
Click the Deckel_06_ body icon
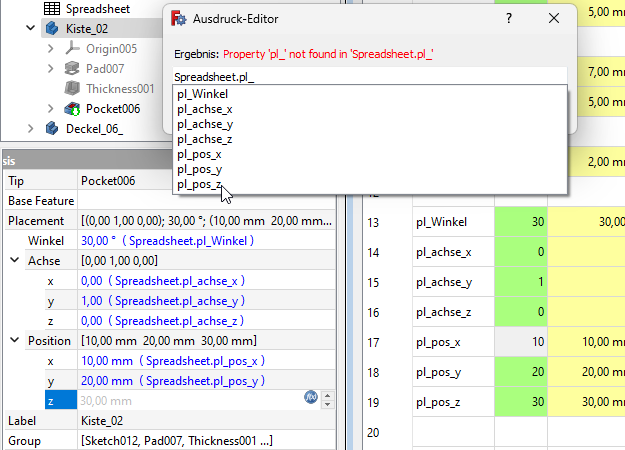(x=52, y=128)
